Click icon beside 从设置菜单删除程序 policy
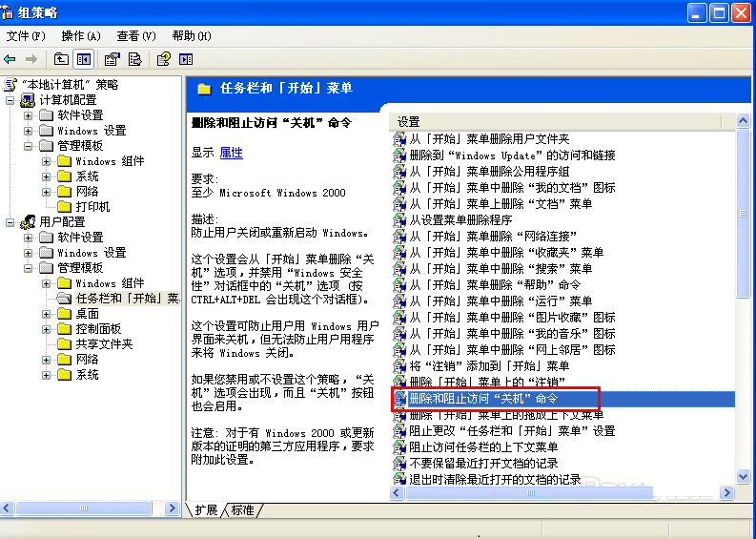Screen dimensions: 756x539 pos(399,220)
